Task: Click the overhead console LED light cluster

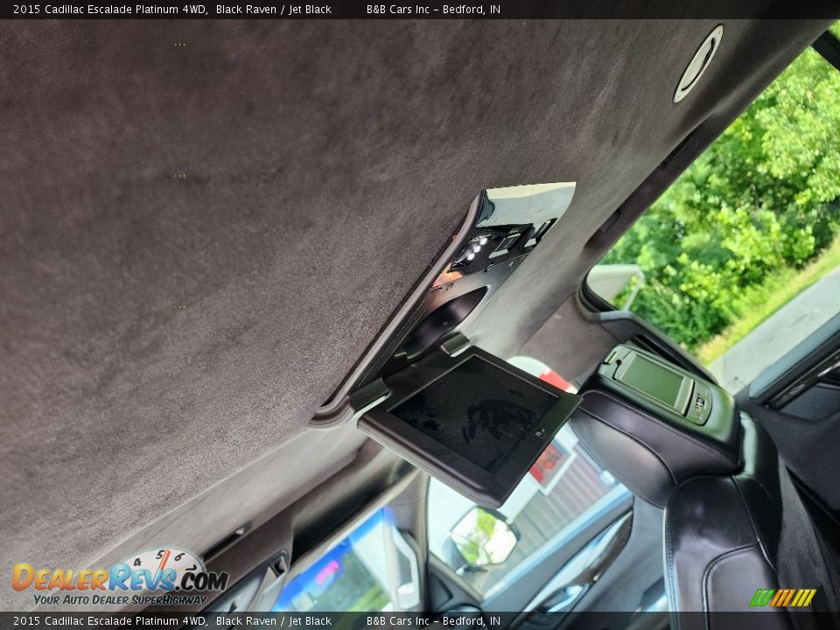Action: coord(472,249)
